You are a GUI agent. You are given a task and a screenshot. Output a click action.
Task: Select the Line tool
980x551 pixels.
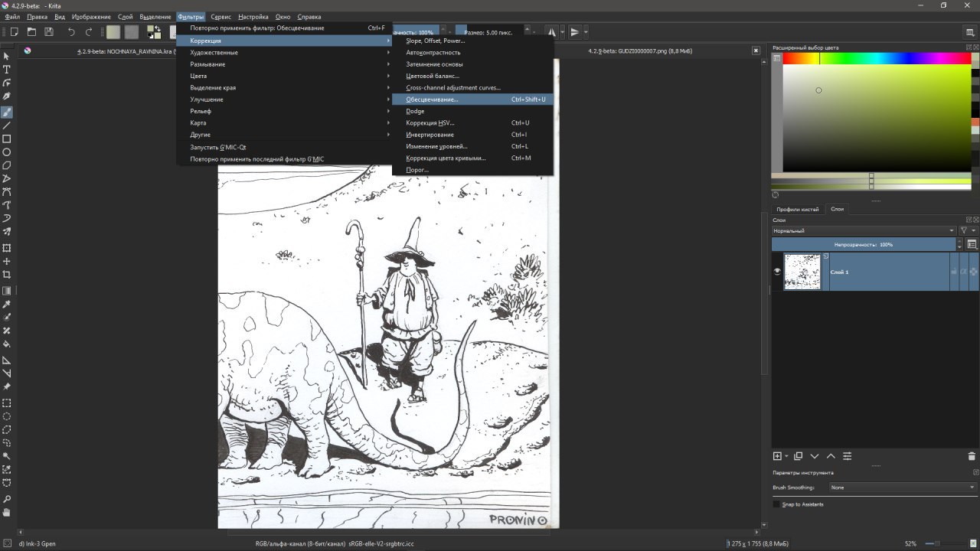[7, 126]
